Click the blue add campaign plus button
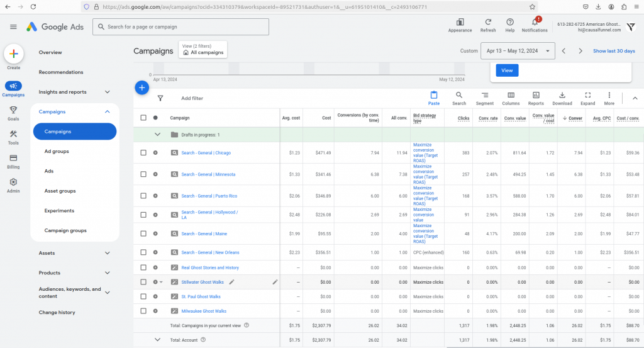The height and width of the screenshot is (348, 644). tap(142, 87)
